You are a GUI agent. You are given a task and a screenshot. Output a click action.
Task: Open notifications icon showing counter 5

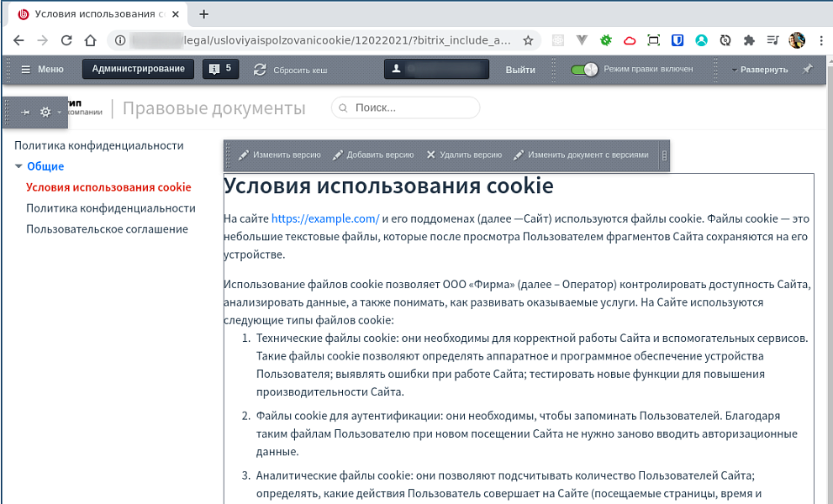[220, 70]
